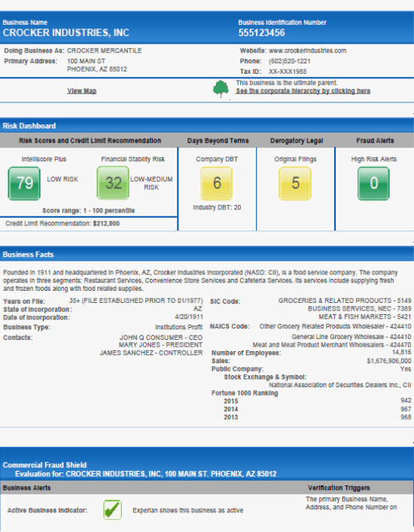Select the Days Beyond Terms column header
The width and height of the screenshot is (414, 532).
pyautogui.click(x=218, y=141)
